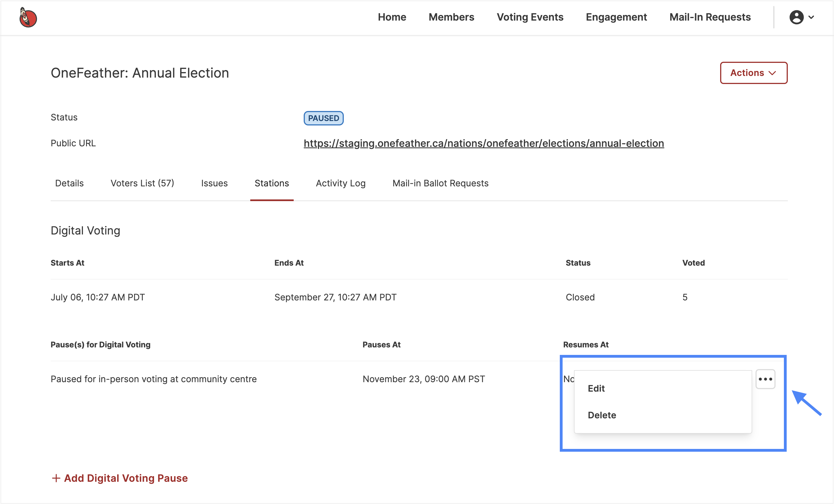The image size is (834, 504).
Task: Open Voting Events in the top navigation
Action: (x=530, y=17)
